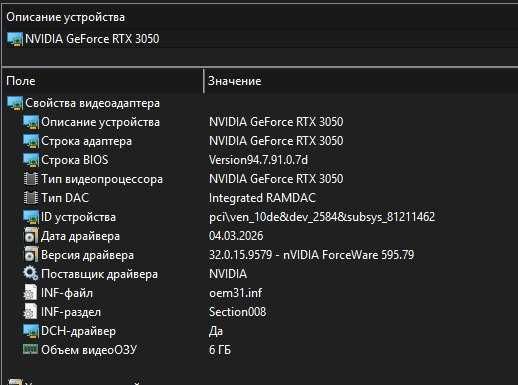Click the upper Описание устройства column header
Viewport: 518px width, 385px height.
[x=65, y=17]
